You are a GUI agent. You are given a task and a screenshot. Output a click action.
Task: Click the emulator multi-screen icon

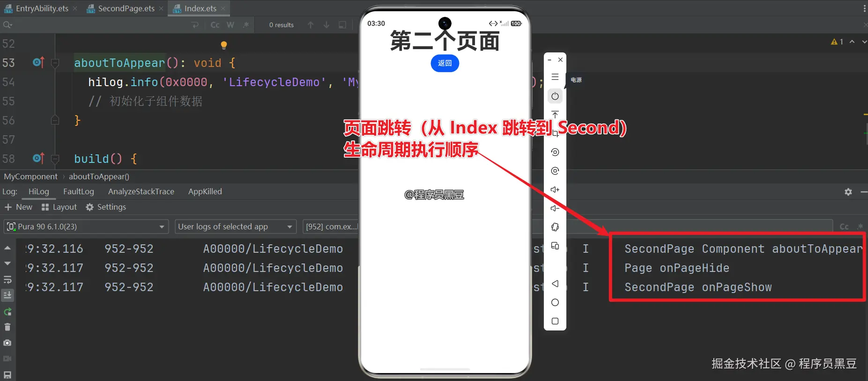click(555, 246)
